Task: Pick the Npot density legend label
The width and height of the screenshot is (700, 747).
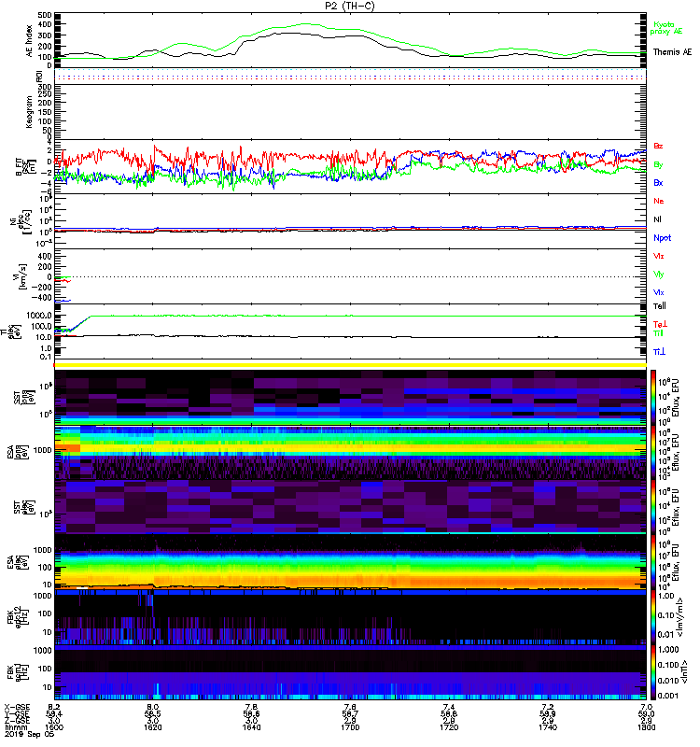Action: [664, 237]
